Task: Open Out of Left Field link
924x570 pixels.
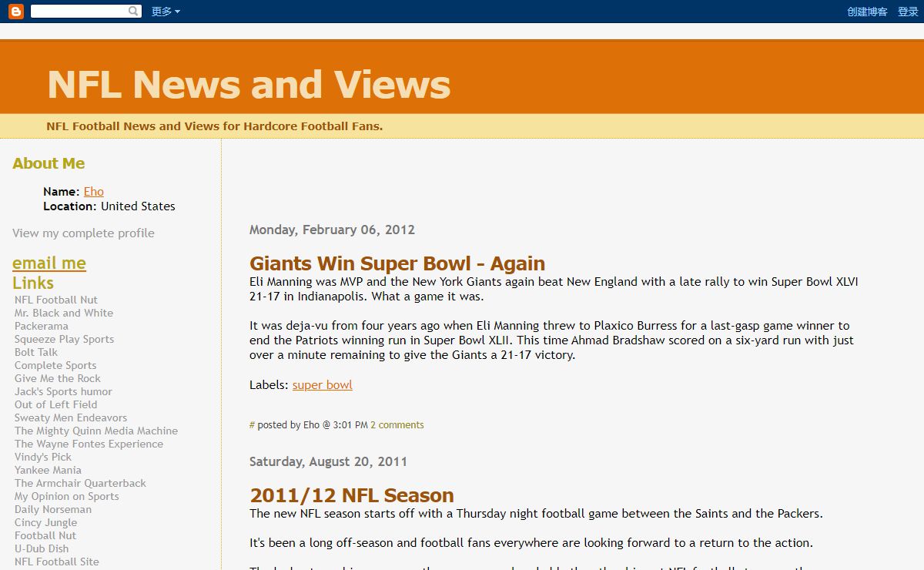Action: (x=56, y=404)
